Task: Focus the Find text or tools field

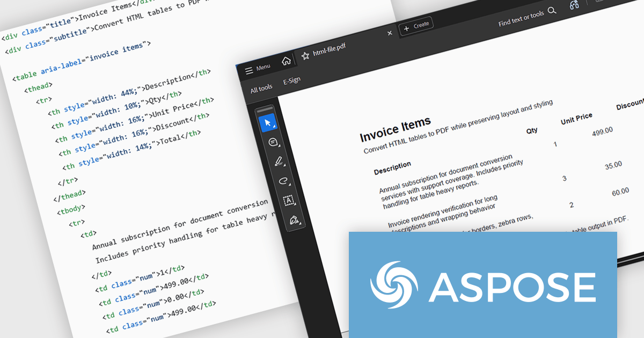Action: pyautogui.click(x=521, y=19)
